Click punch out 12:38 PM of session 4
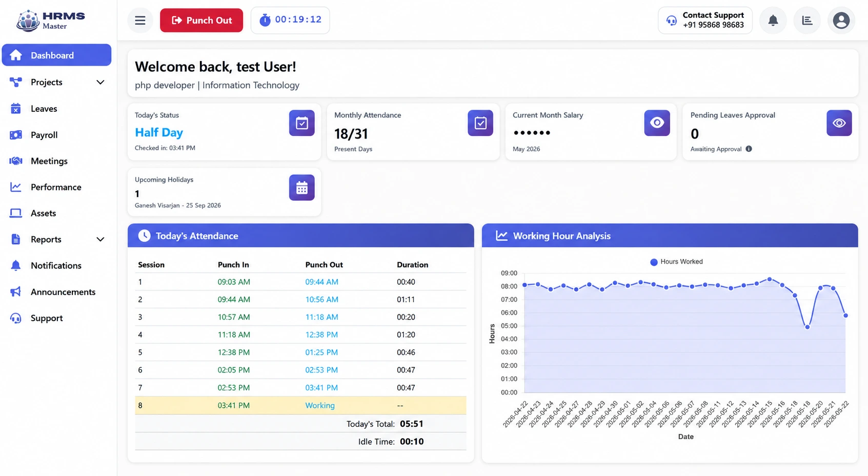The width and height of the screenshot is (868, 476). pos(321,335)
